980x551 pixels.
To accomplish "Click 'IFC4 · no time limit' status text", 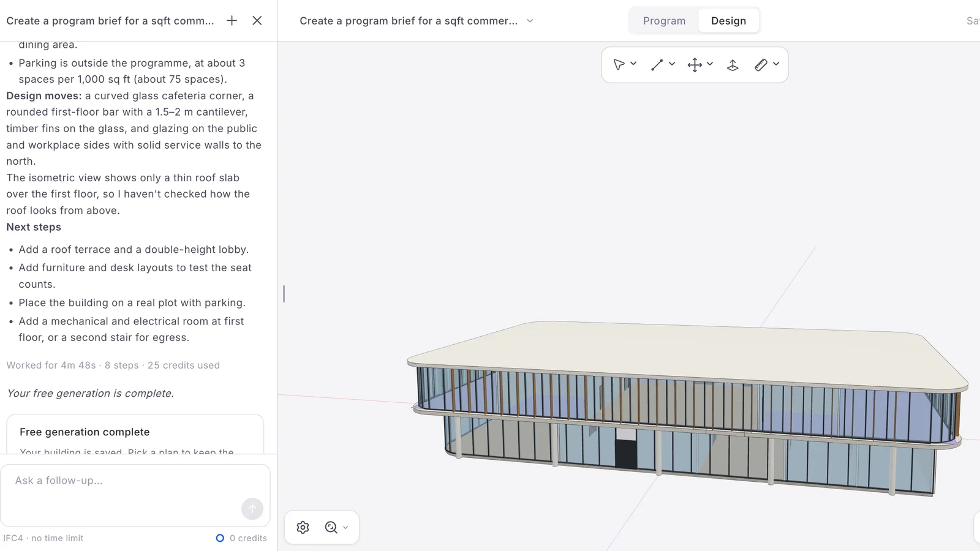I will (x=43, y=538).
